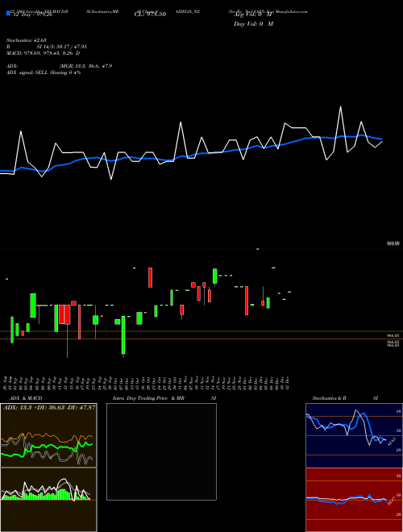Click the 'MACD: 978.69, 978.48, 0.26' reading
Screen dimensions: 403x532
click(39, 53)
